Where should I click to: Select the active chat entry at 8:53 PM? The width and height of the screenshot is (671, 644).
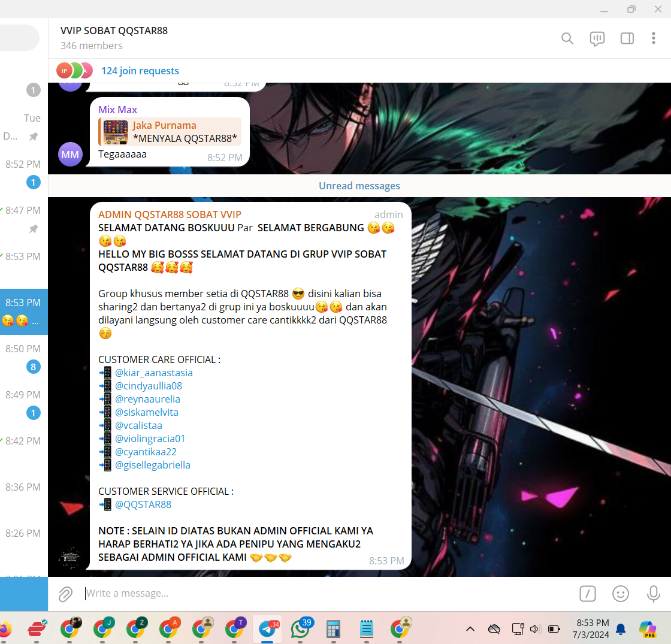coord(24,312)
